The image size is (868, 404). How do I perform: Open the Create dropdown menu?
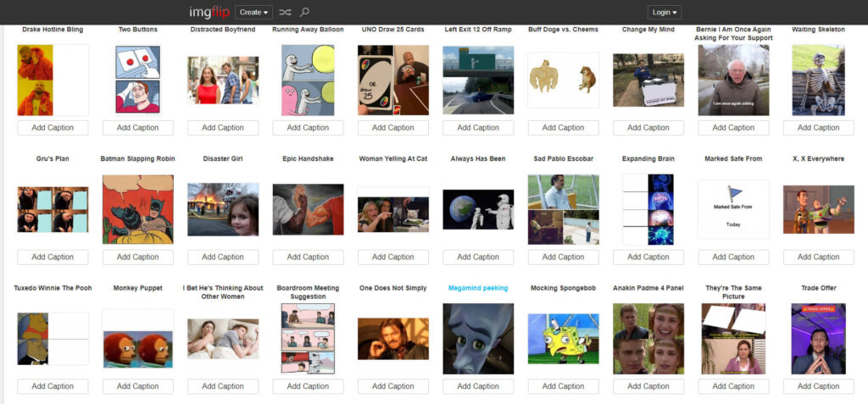253,12
